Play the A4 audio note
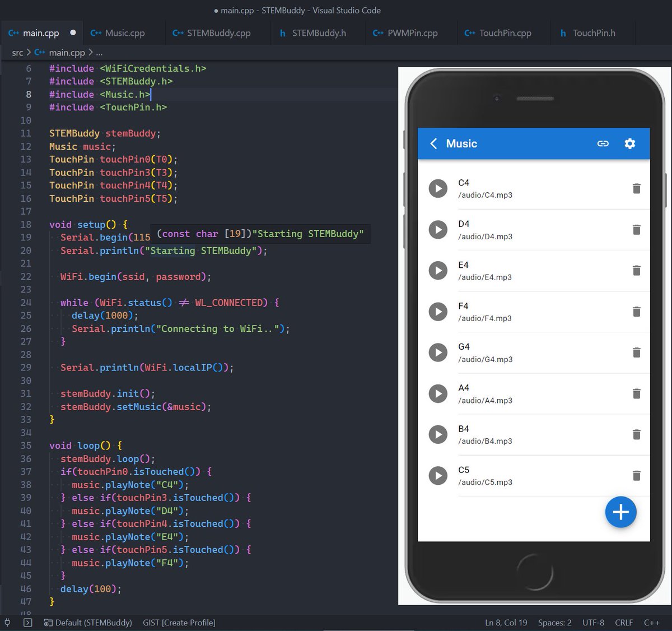The height and width of the screenshot is (631, 672). 438,393
